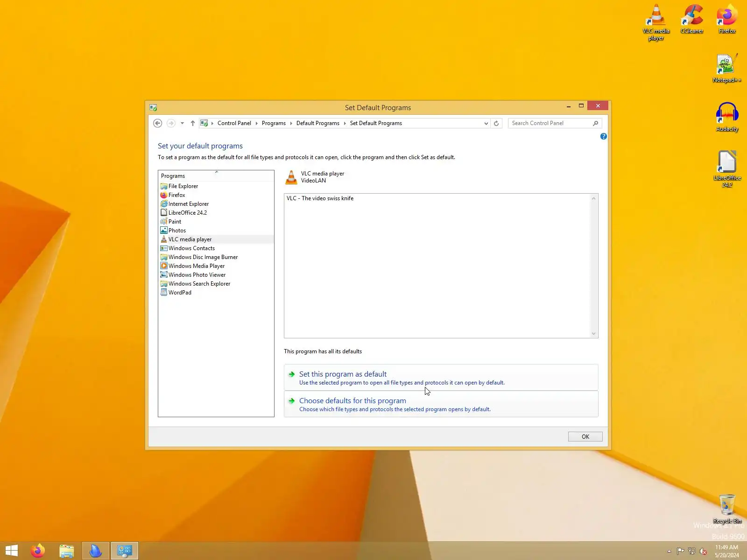
Task: Select the Windows Photo Viewer icon
Action: 164,275
